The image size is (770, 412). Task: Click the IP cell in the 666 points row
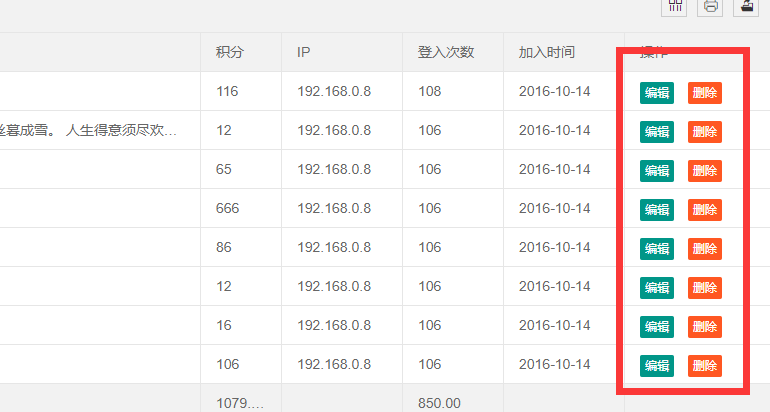(x=342, y=208)
